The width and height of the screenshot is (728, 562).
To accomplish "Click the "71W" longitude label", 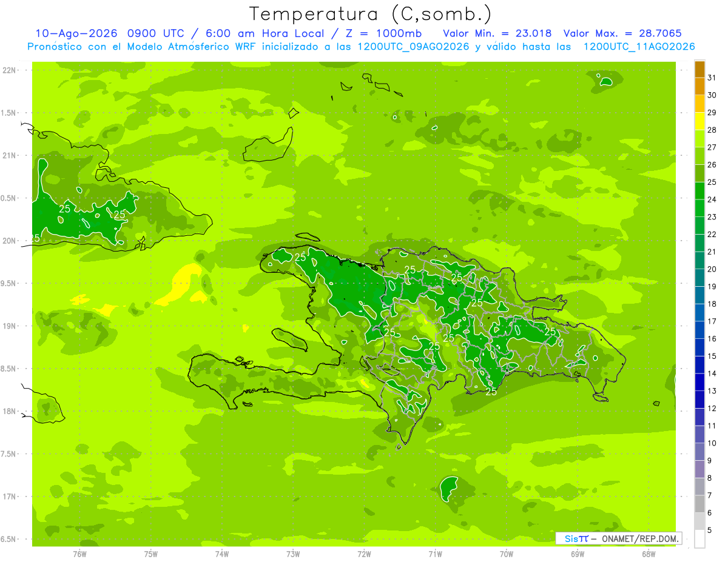I will pyautogui.click(x=435, y=554).
